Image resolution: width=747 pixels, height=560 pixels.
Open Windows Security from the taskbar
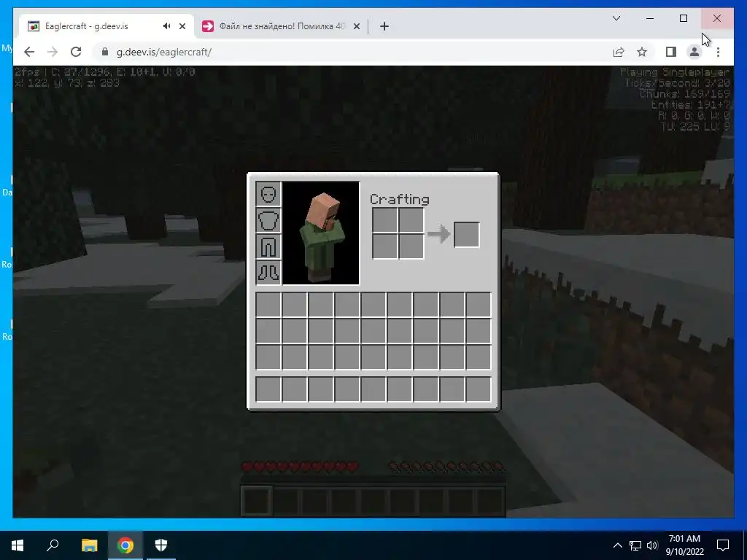(161, 545)
